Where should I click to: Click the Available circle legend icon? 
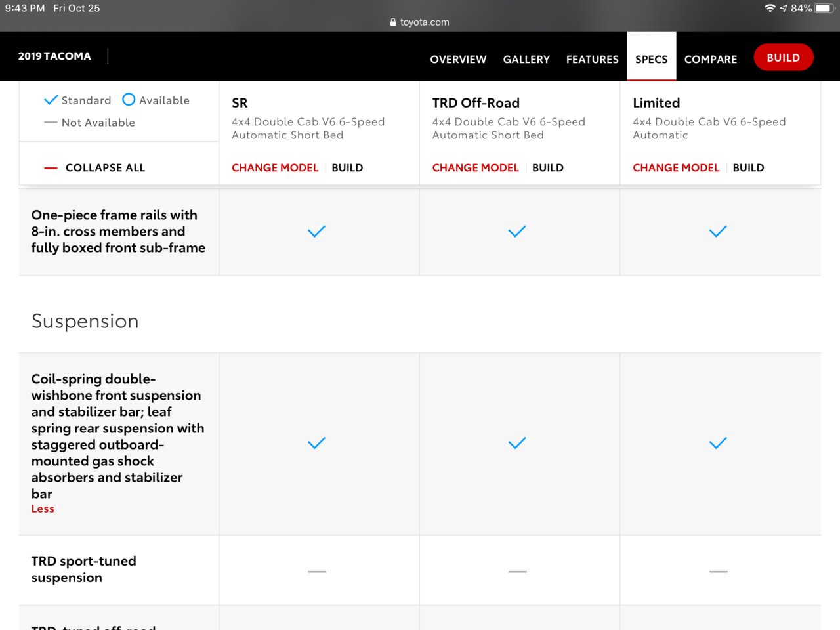point(129,99)
